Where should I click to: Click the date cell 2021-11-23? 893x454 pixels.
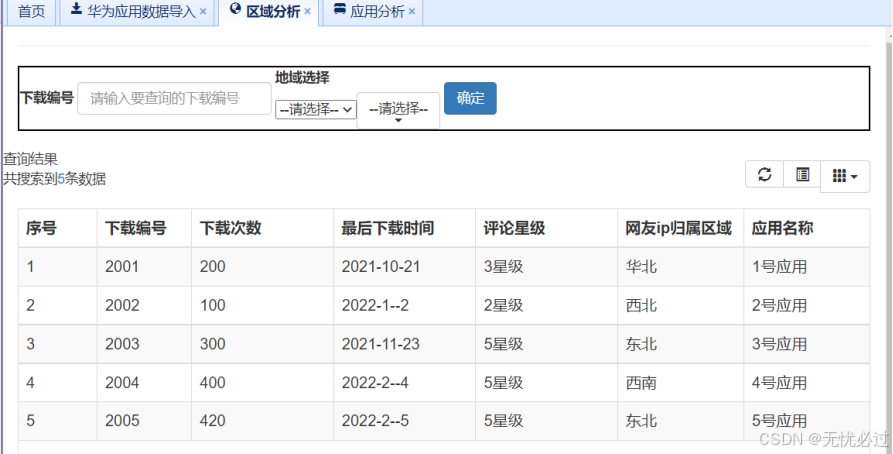tap(404, 344)
